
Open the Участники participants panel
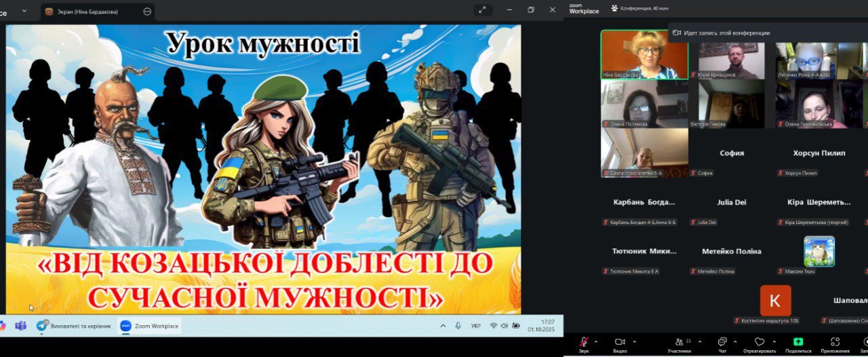click(x=679, y=342)
